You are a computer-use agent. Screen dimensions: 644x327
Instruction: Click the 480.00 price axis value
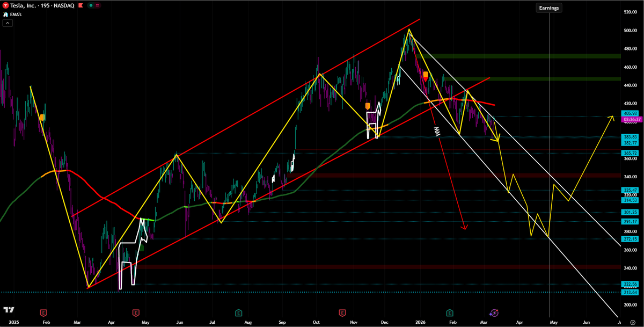click(630, 49)
